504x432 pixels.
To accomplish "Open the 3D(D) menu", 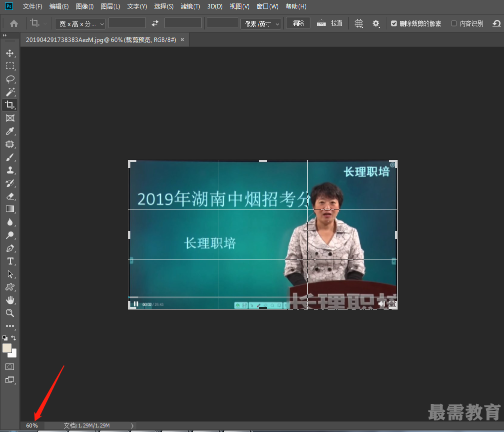I will pos(215,6).
